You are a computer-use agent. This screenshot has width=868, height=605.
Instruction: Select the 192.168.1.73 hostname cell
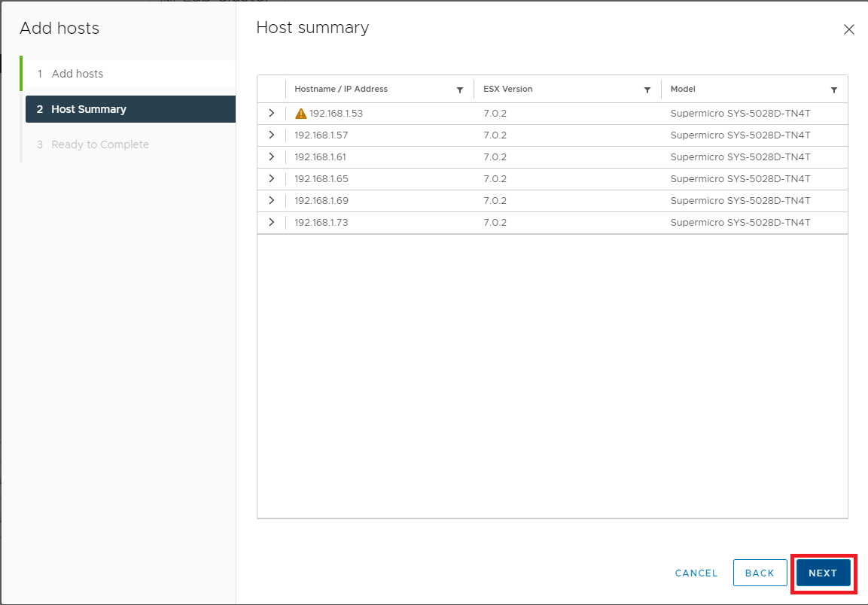321,223
